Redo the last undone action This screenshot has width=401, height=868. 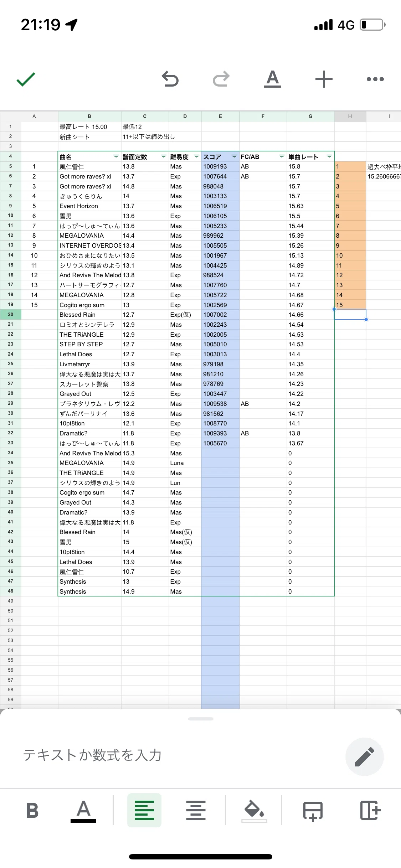click(x=221, y=79)
